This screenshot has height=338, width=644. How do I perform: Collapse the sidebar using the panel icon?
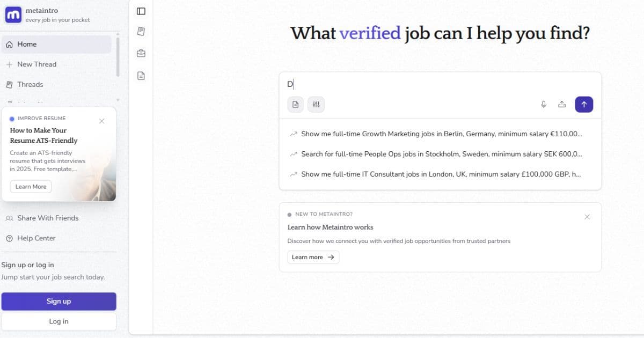(x=141, y=11)
